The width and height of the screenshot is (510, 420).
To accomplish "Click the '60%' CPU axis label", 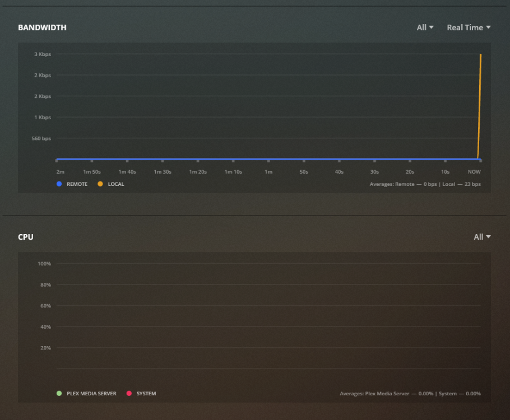I will (45, 306).
